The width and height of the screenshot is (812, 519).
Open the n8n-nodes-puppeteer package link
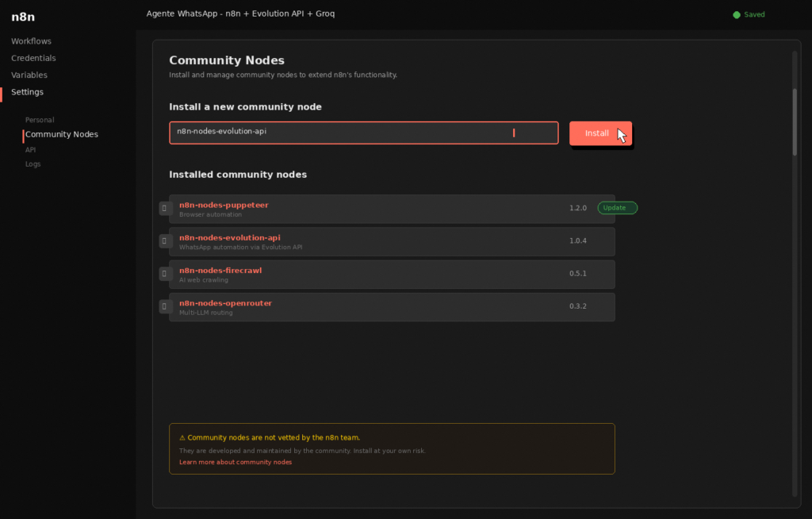pos(224,205)
